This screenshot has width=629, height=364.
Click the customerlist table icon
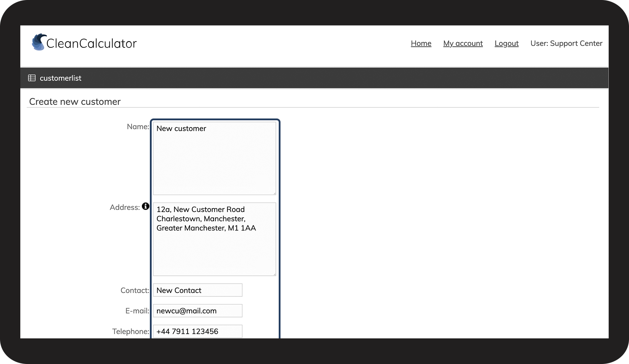point(32,78)
